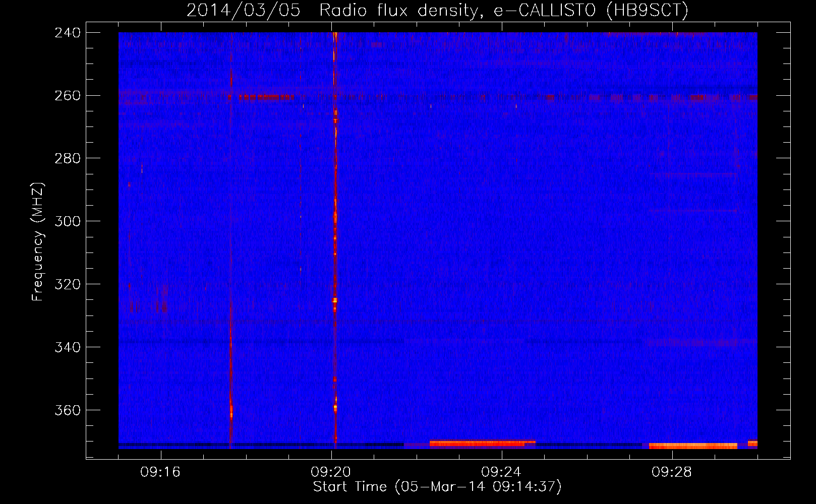Screen dimensions: 816x504
Task: Click the y-axis label 'Frequency (MHZ)'
Action: pos(38,242)
